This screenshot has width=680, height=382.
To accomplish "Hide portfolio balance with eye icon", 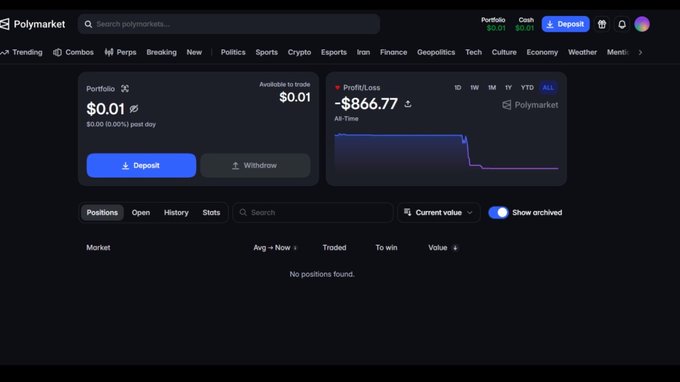I will 134,109.
